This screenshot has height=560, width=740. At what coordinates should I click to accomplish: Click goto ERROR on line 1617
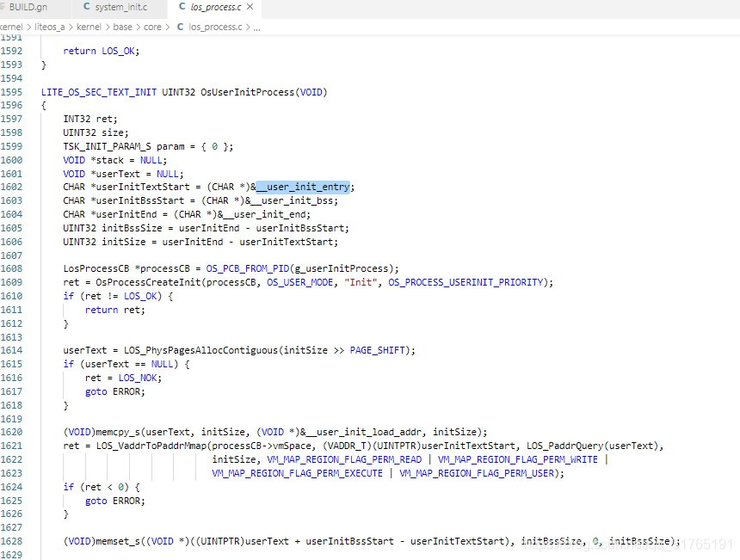(115, 391)
